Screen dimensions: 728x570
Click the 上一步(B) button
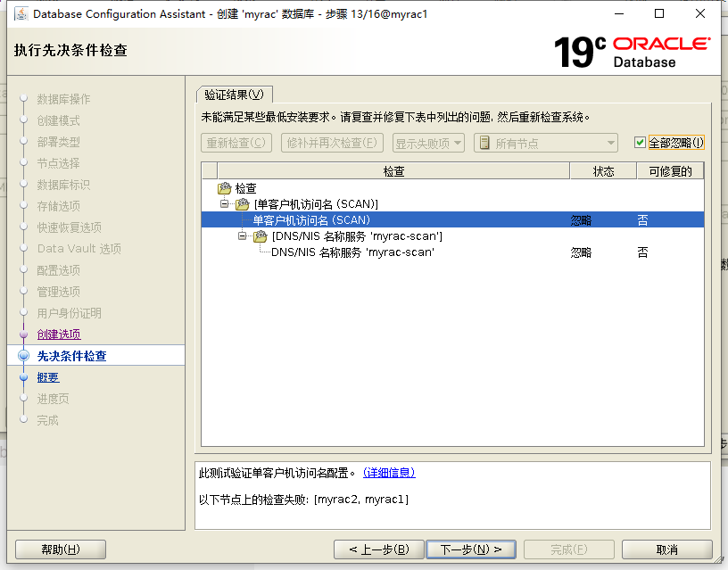pos(379,549)
